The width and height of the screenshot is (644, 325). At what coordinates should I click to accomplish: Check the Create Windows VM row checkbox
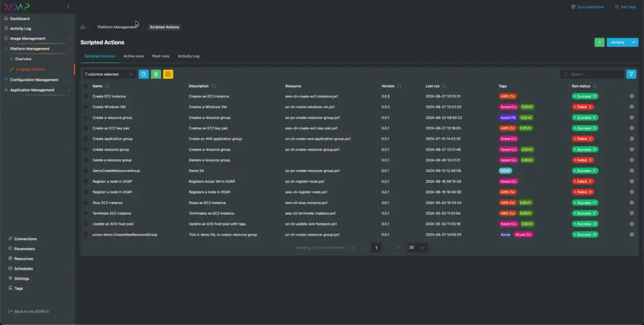tap(86, 107)
